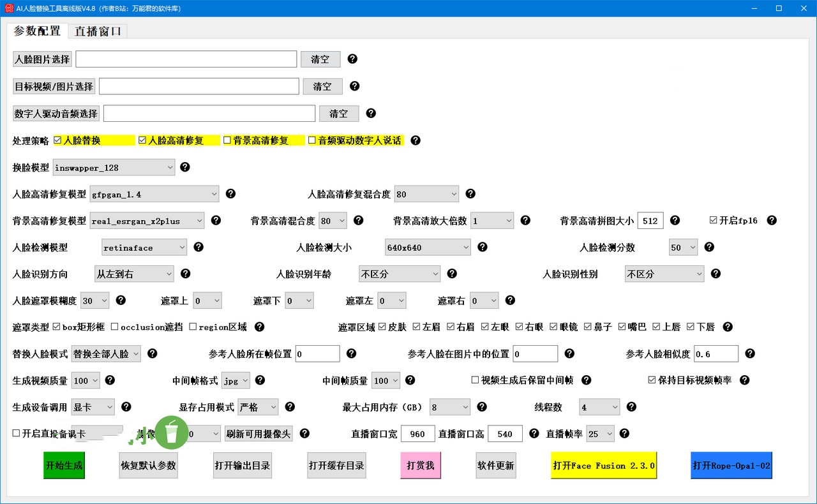
Task: Click help icon for 人脸检测分数
Action: click(x=708, y=247)
